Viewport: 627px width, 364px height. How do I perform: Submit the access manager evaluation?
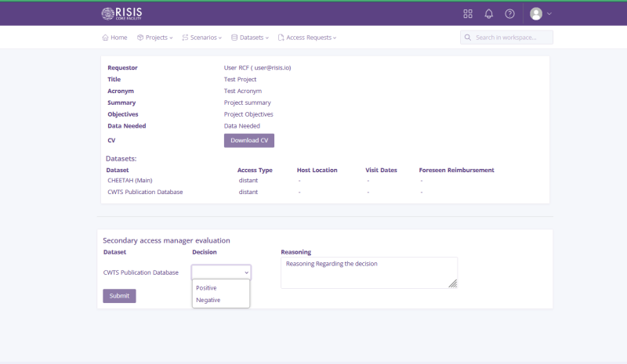click(x=119, y=296)
